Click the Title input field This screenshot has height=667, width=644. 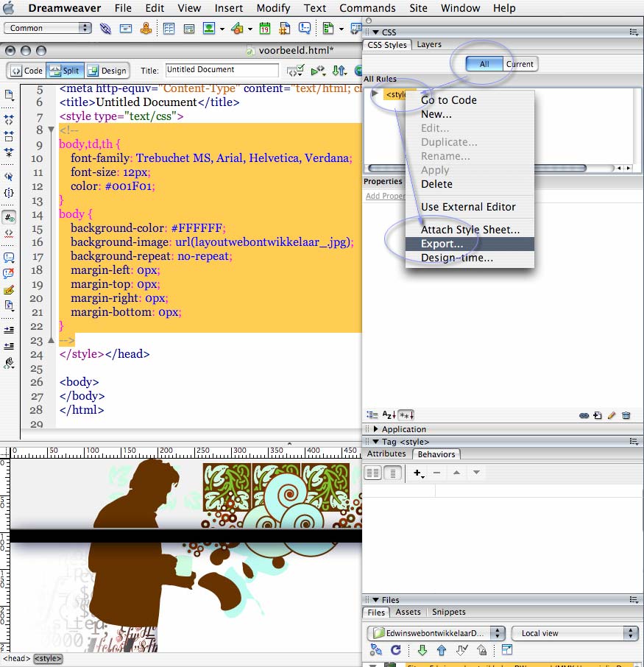tap(222, 70)
